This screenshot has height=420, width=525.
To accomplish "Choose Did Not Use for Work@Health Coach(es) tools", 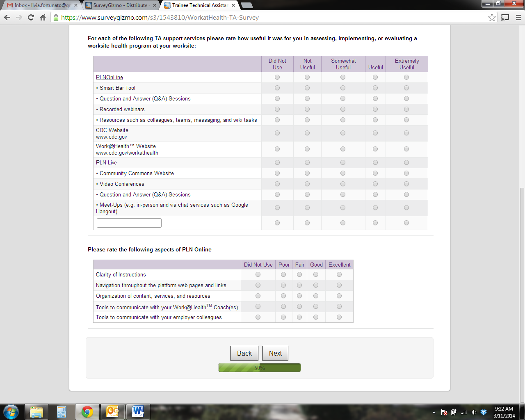I will (258, 306).
